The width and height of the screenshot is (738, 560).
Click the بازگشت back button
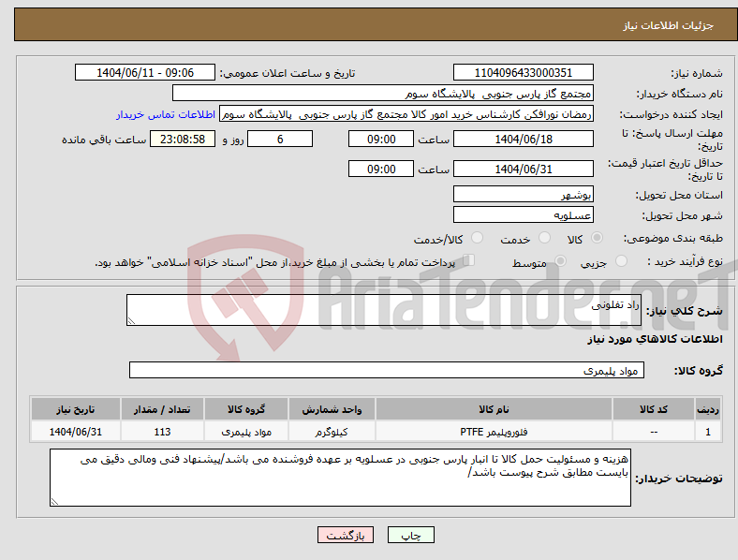pyautogui.click(x=346, y=535)
